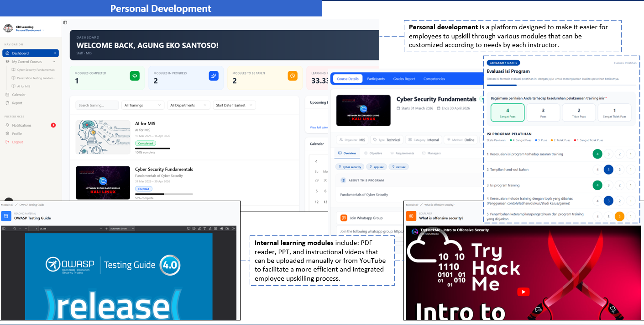Click the orange Modules To Be Taken icon
Screen dimensions: 644x325
pyautogui.click(x=293, y=76)
